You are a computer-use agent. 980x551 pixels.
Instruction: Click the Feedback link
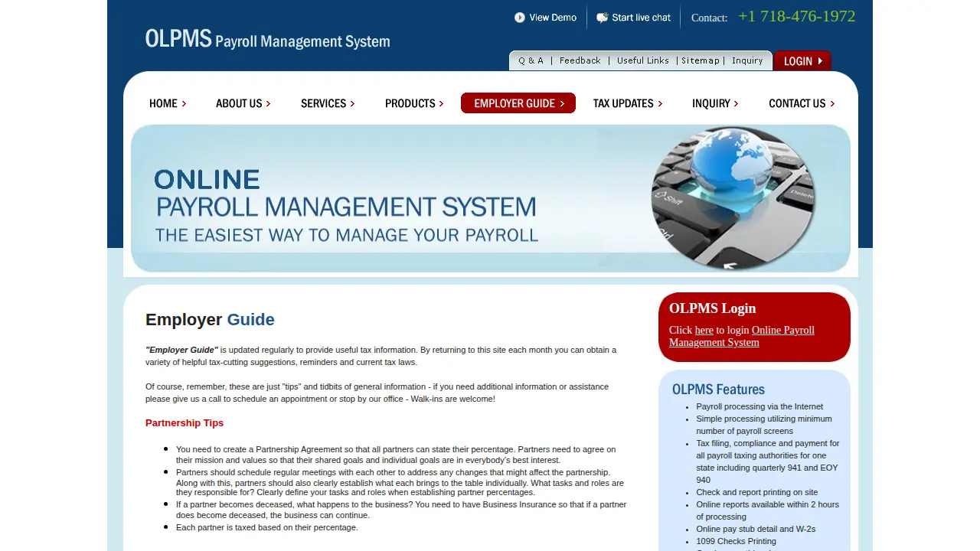[x=580, y=60]
